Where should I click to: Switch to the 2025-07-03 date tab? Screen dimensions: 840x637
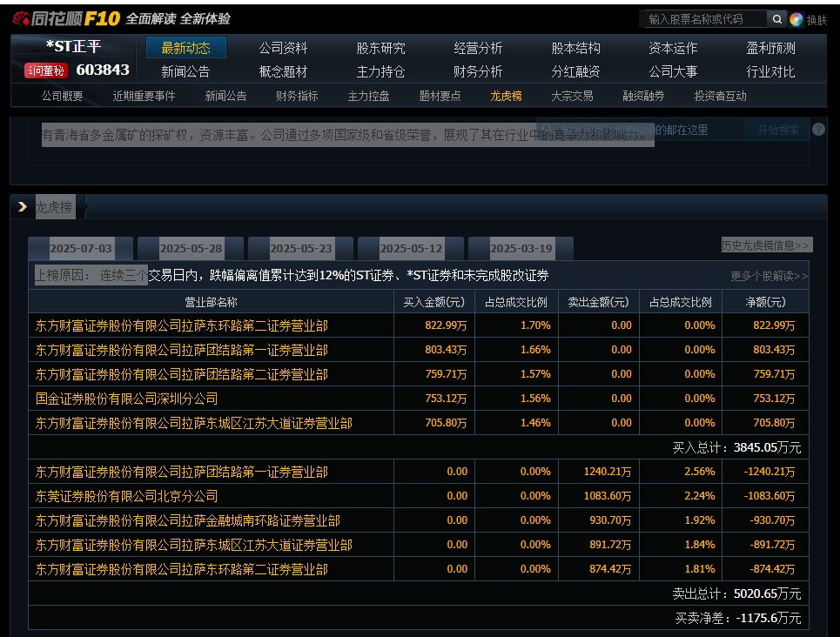point(80,249)
